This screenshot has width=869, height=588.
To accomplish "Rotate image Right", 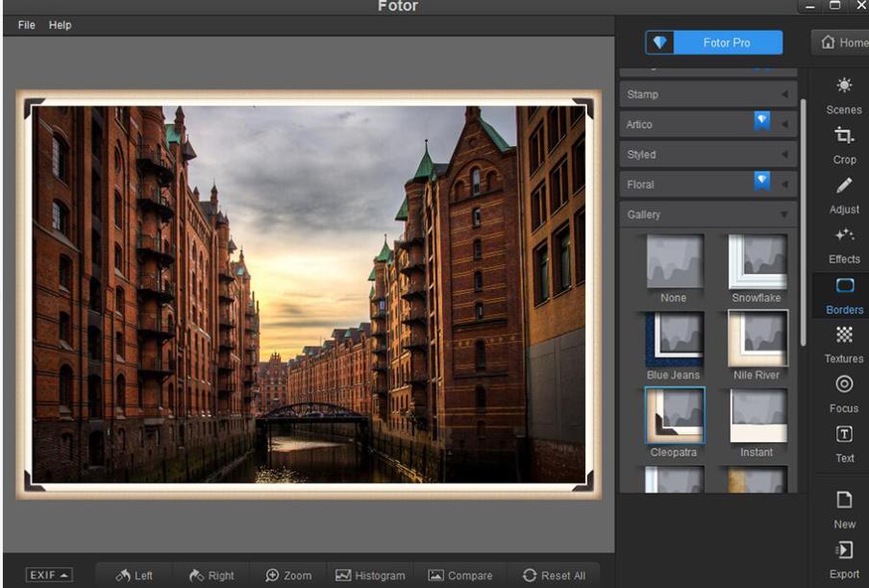I will pyautogui.click(x=211, y=576).
